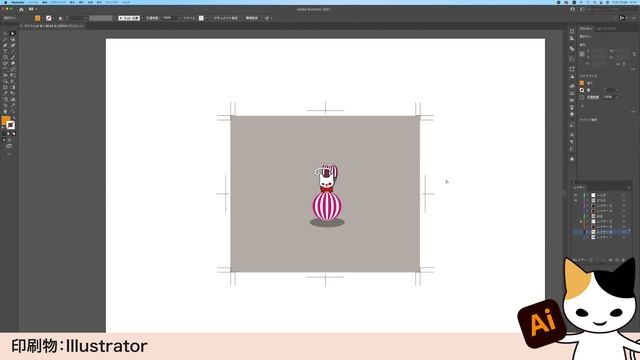Toggle visibility of the second layer
The width and height of the screenshot is (640, 360).
tap(576, 200)
